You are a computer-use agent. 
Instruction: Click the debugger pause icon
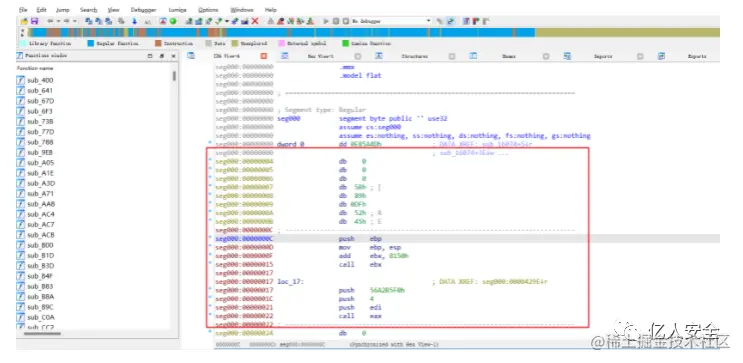(x=335, y=21)
